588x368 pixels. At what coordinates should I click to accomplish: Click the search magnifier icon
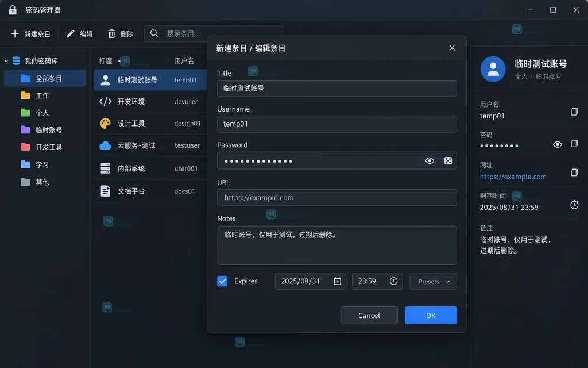[154, 33]
